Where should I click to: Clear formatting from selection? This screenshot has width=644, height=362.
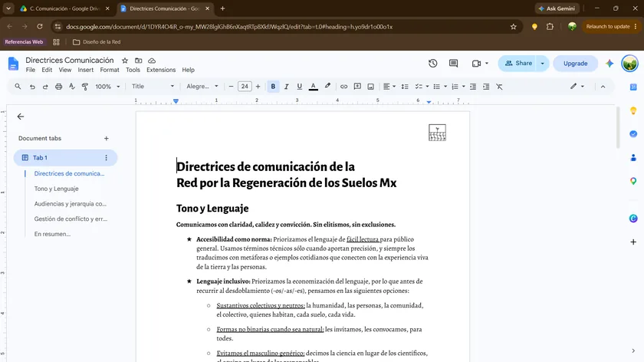(x=499, y=87)
